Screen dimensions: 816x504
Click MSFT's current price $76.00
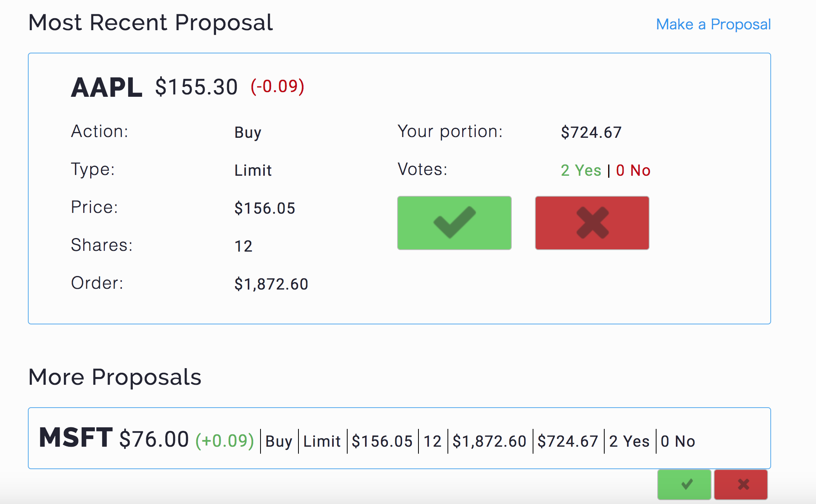click(x=154, y=439)
